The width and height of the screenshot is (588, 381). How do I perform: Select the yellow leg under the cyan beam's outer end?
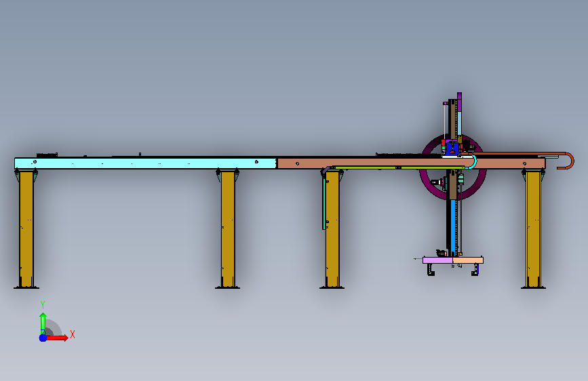(26, 228)
